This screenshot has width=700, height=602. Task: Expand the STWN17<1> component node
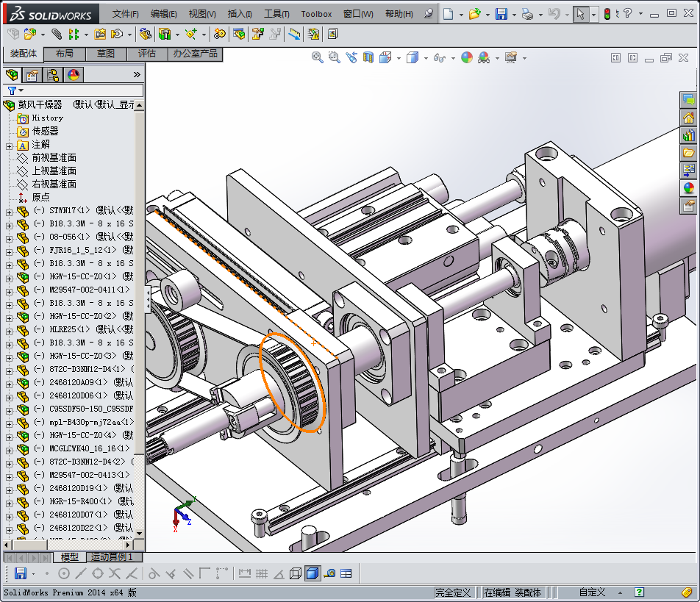[9, 211]
